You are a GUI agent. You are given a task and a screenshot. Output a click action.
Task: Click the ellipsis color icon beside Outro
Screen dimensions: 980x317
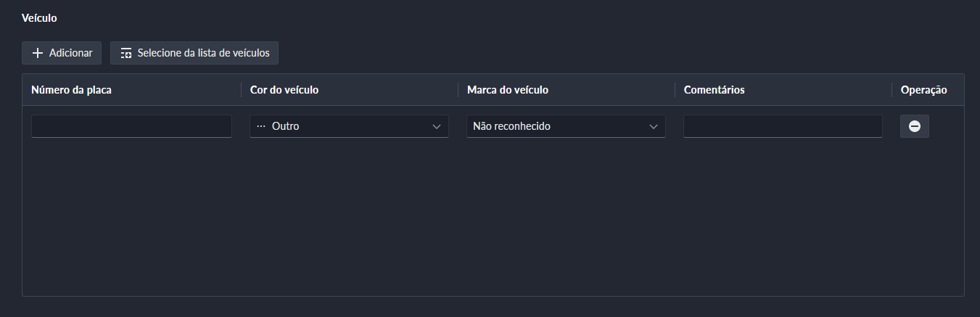261,126
